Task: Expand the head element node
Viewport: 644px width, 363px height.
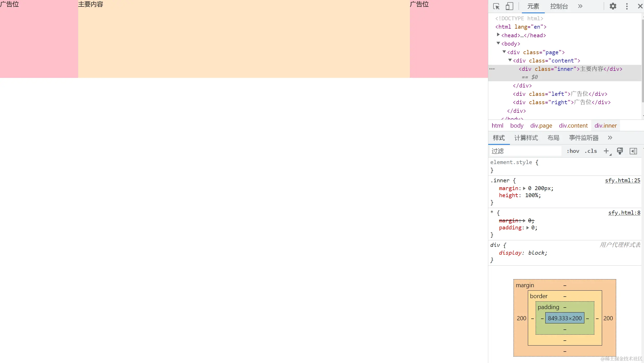Action: tap(498, 35)
